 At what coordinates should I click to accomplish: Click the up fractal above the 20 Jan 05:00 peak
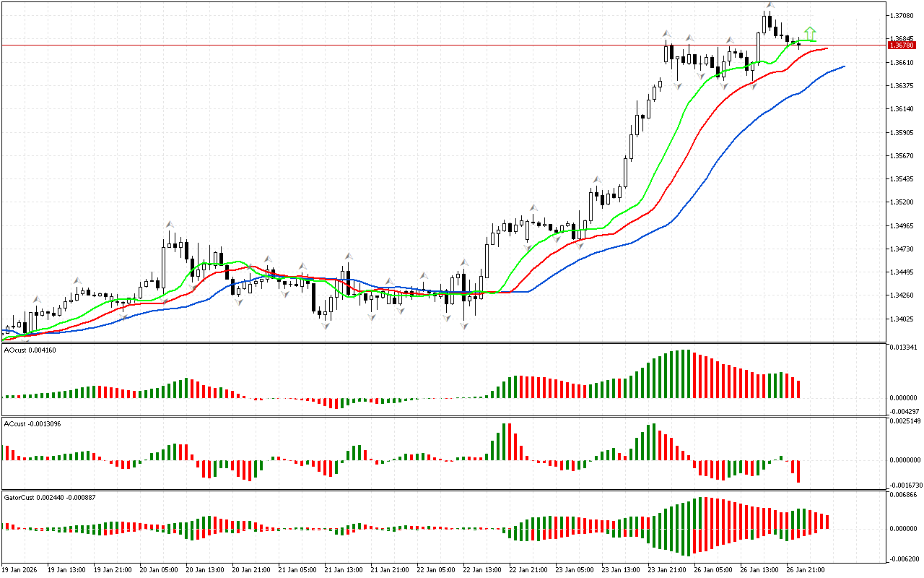coord(170,225)
